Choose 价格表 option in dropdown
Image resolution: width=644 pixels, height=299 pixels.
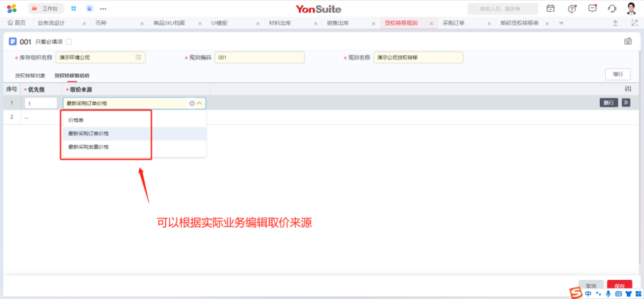tap(78, 121)
